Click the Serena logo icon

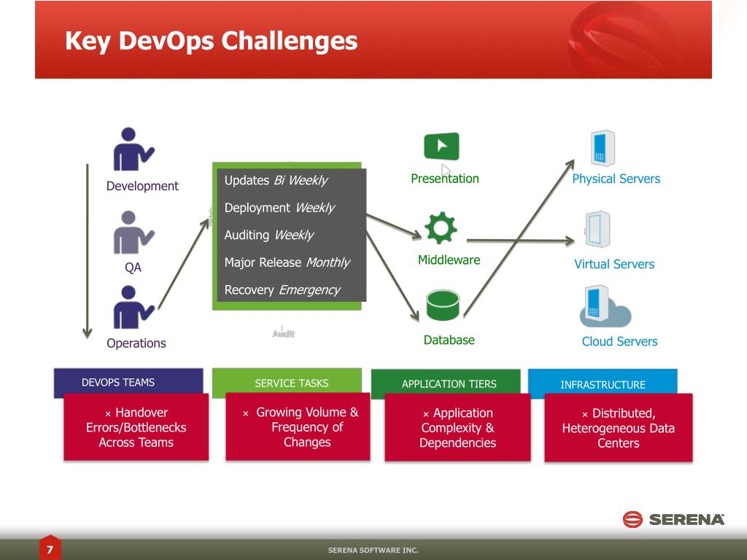point(632,519)
